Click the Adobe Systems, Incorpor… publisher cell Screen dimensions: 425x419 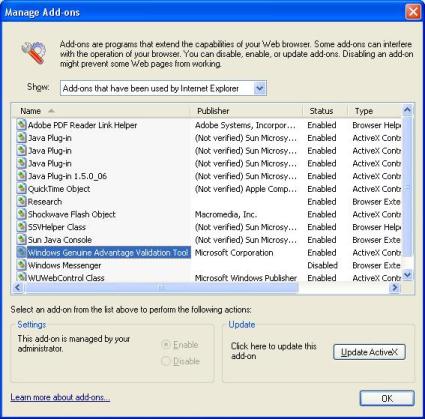pyautogui.click(x=245, y=125)
